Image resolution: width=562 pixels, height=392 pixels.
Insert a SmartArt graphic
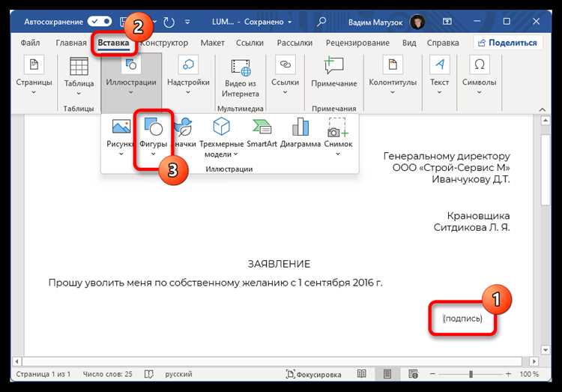coord(262,133)
